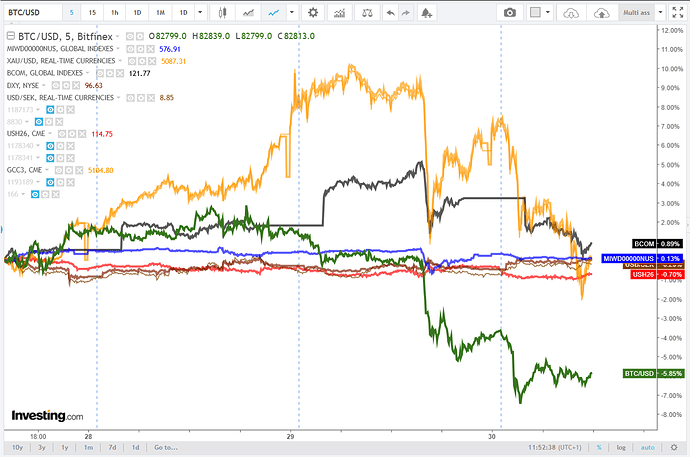Redo last chart action
Image resolution: width=690 pixels, height=457 pixels.
[405, 13]
